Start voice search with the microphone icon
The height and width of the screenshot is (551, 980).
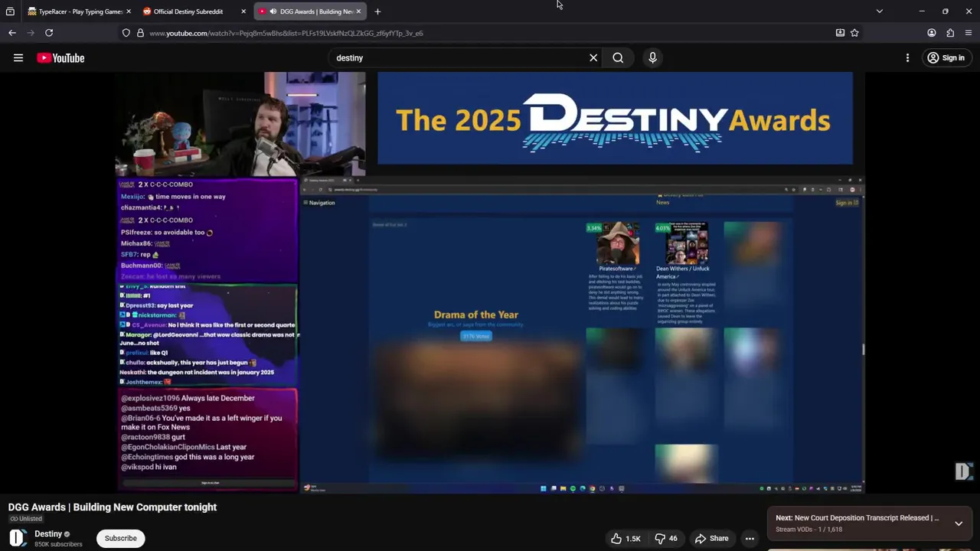click(x=652, y=57)
